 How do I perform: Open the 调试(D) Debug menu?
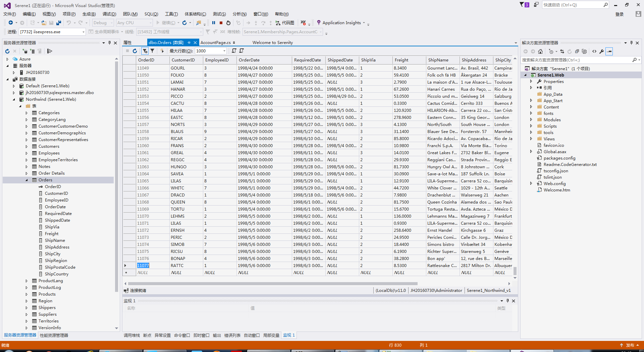(x=109, y=14)
